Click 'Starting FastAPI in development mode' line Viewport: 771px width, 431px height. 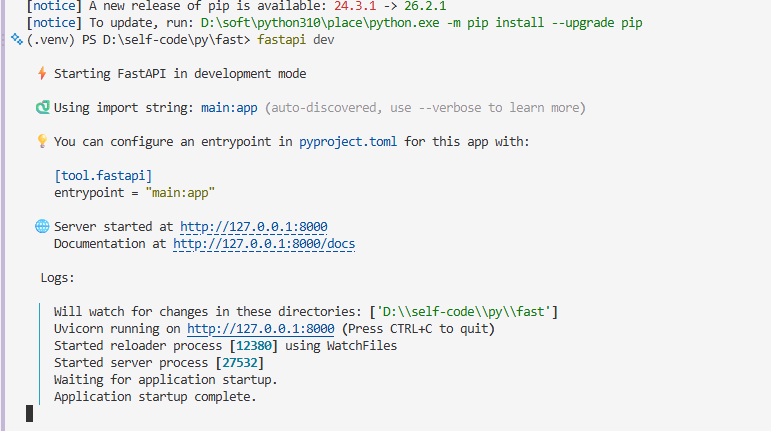click(180, 74)
